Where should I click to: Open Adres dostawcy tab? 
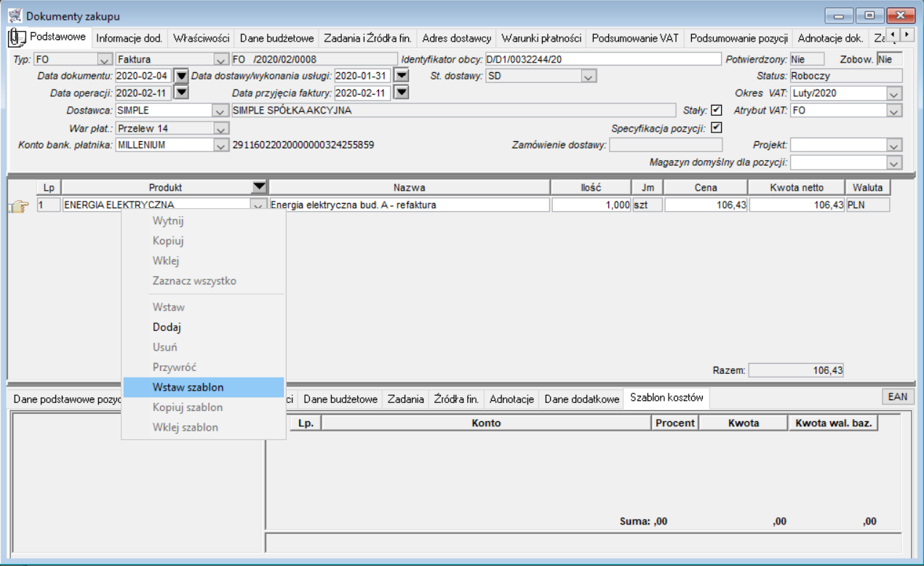click(x=457, y=38)
